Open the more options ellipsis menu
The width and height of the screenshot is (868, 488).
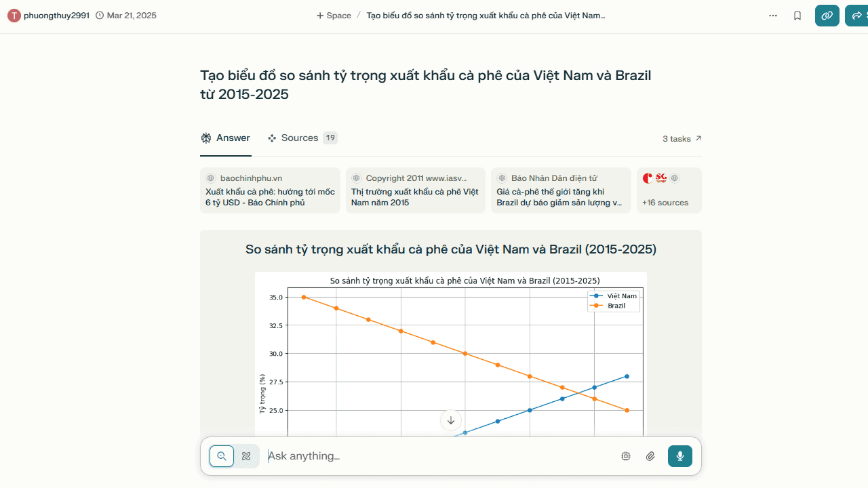[773, 16]
